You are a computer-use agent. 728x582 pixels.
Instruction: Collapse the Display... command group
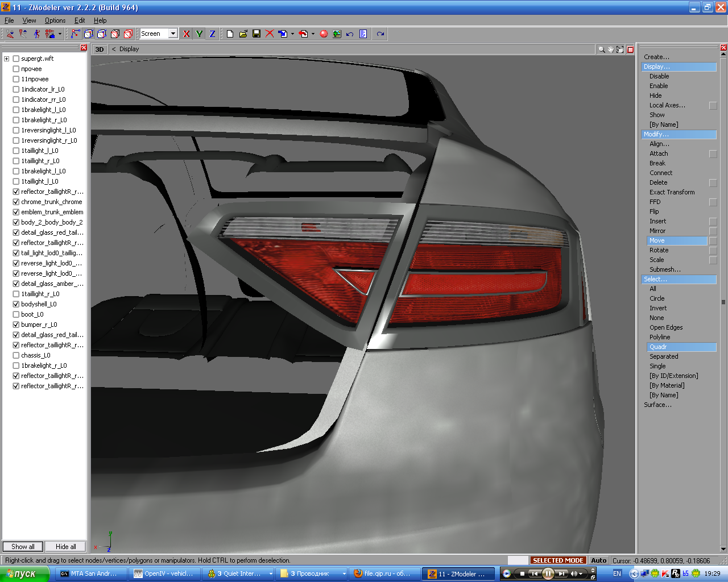(679, 66)
